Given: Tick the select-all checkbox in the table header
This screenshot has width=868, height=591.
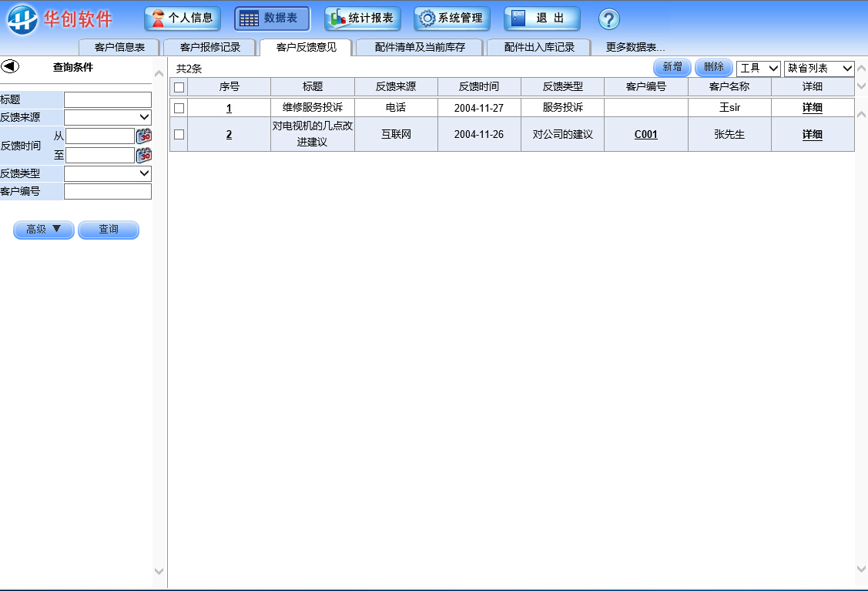Looking at the screenshot, I should tap(179, 87).
